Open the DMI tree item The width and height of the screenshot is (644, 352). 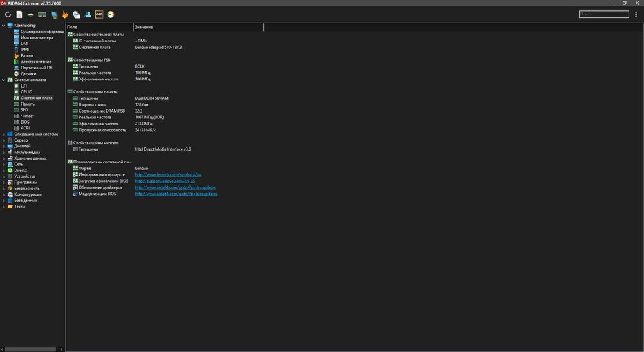(x=24, y=44)
